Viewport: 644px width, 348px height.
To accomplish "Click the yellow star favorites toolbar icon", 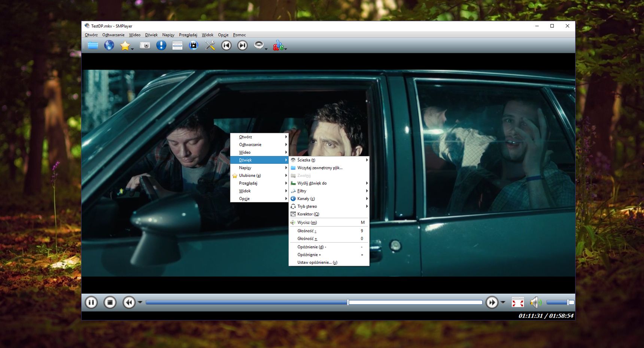I will 125,46.
